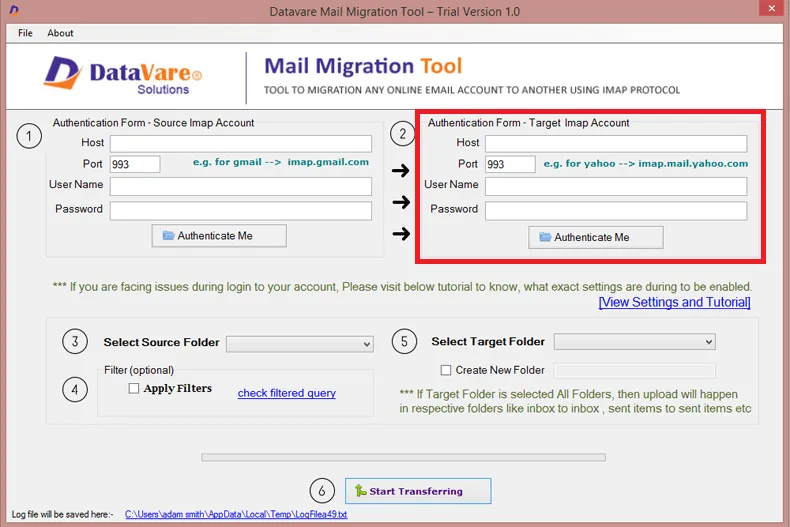Click the target Host input field
Viewport: 790px width, 527px height.
616,144
